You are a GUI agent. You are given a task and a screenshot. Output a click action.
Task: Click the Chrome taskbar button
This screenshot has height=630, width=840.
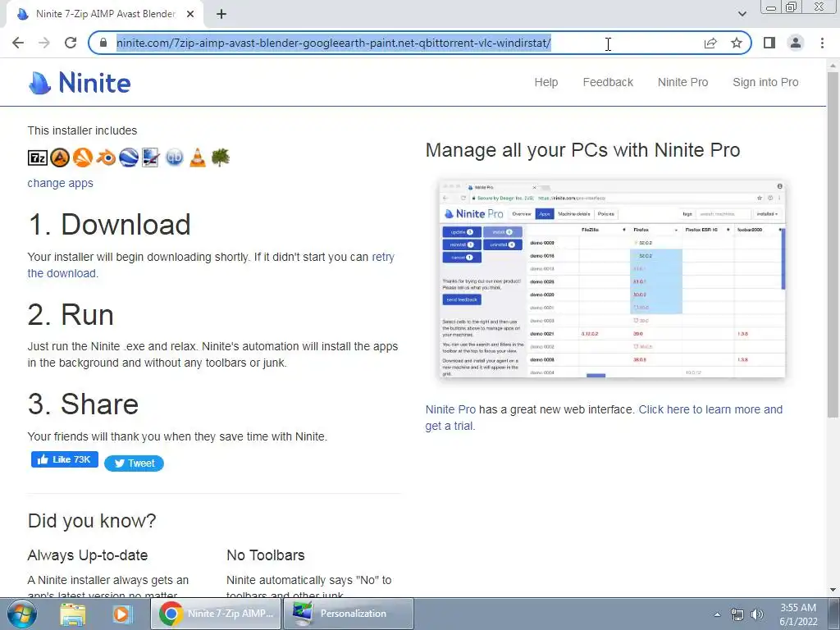pos(216,614)
